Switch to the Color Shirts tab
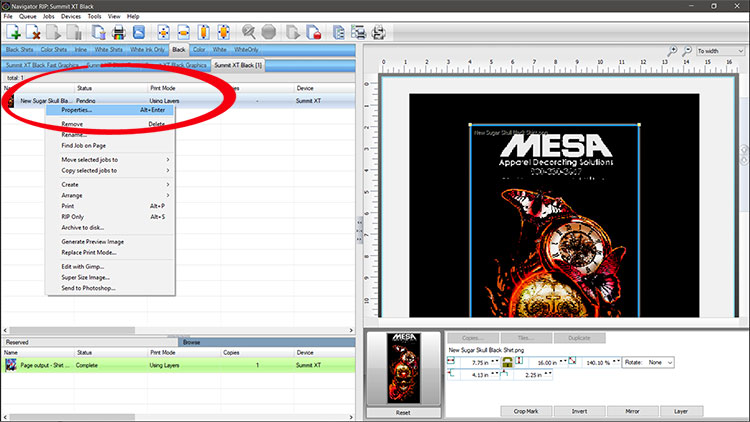 pyautogui.click(x=54, y=50)
